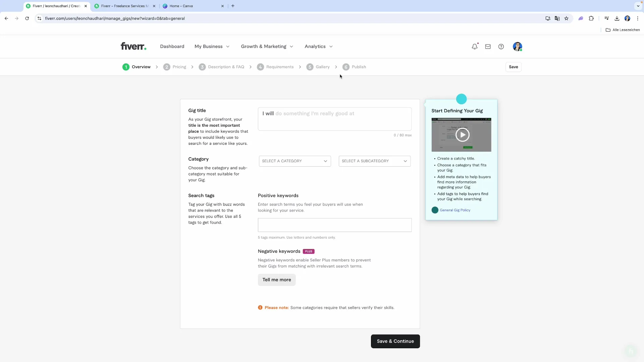Click the Google Translate icon in address bar
This screenshot has height=362, width=644.
[557, 18]
